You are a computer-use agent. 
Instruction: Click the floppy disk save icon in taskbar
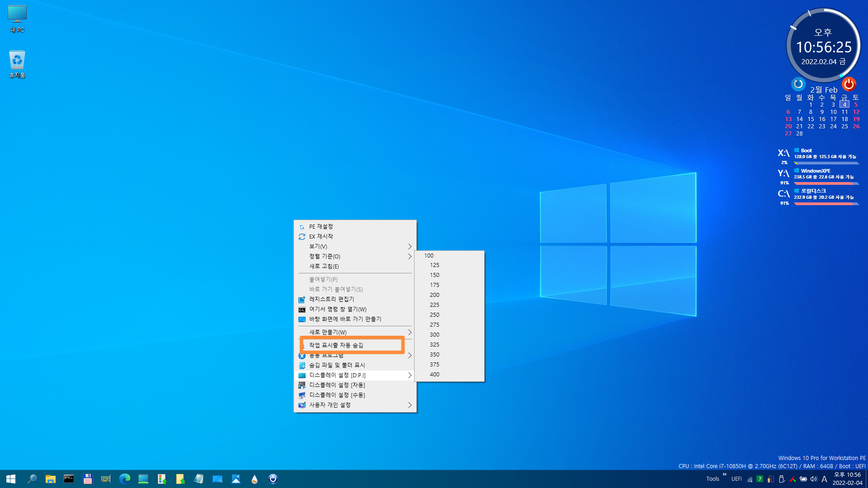coord(87,479)
